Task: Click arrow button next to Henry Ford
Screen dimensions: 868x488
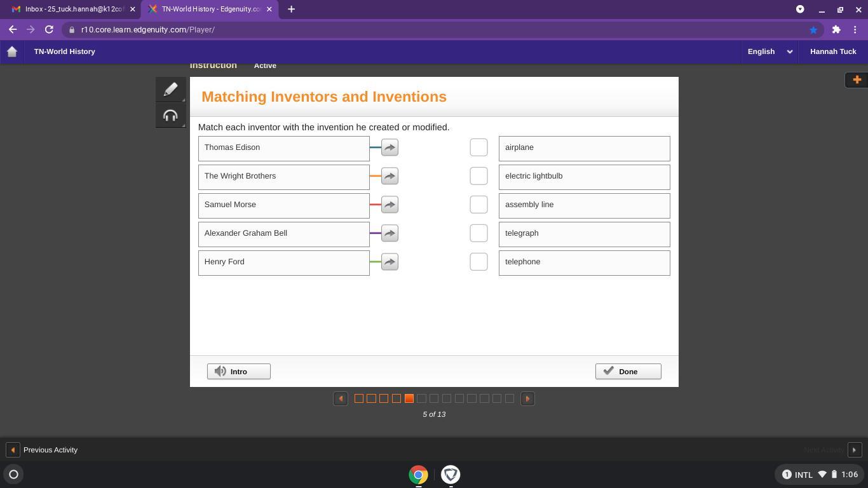Action: tap(390, 262)
